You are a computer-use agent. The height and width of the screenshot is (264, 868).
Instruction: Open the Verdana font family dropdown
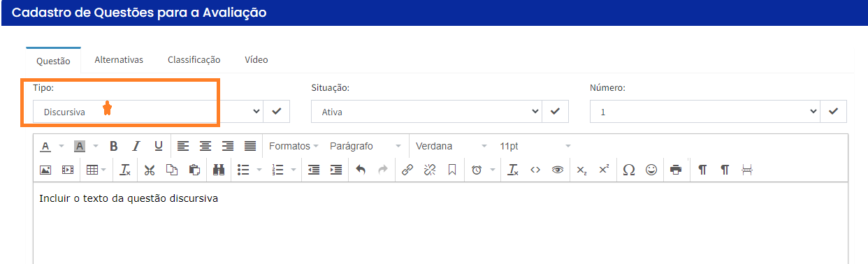pos(451,146)
